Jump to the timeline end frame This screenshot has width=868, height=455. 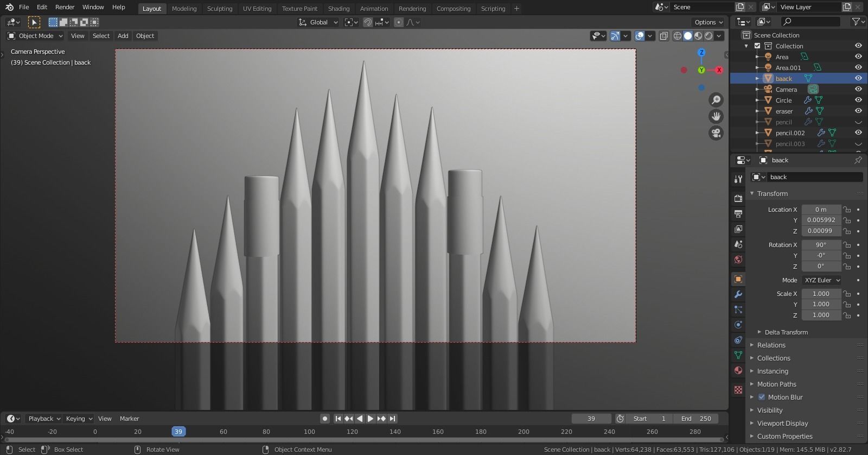(x=392, y=419)
